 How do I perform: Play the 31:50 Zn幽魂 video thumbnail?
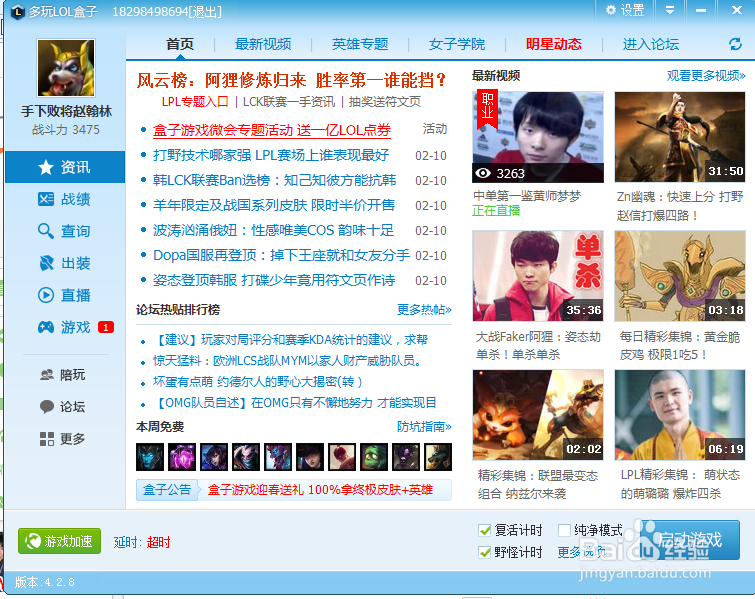pos(680,137)
